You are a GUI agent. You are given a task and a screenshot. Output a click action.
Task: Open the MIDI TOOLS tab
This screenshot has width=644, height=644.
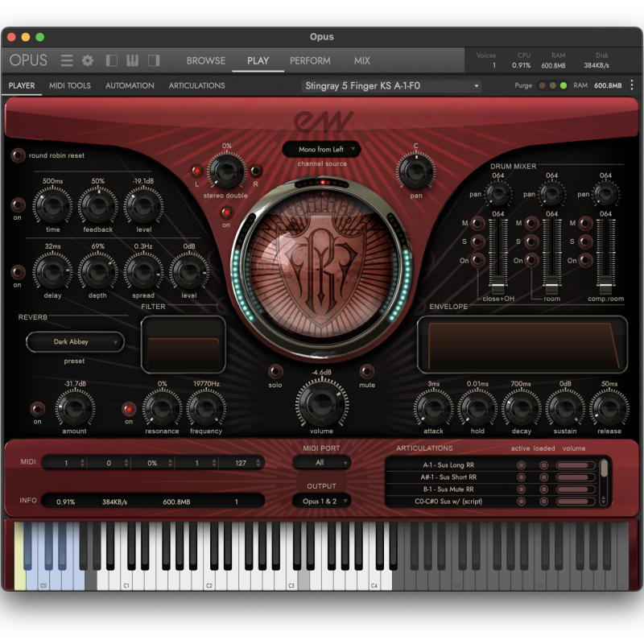pos(70,85)
